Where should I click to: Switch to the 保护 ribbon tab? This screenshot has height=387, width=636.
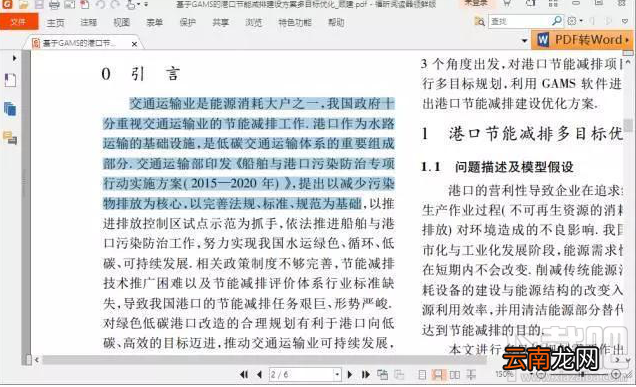[x=187, y=22]
